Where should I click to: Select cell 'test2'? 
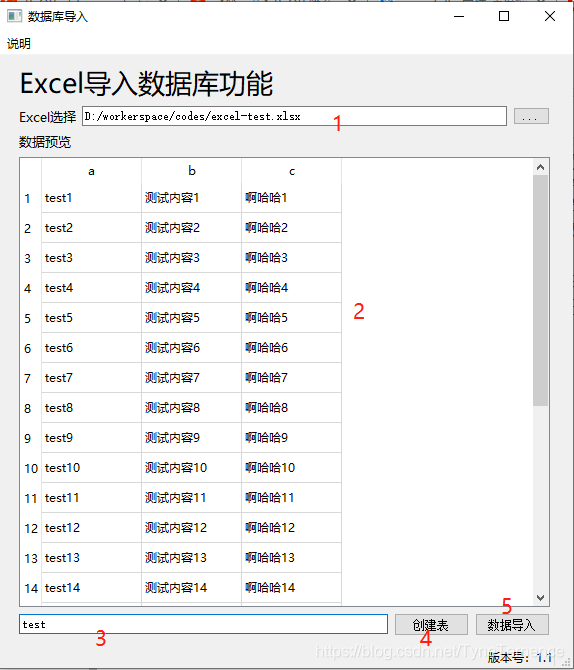click(x=91, y=228)
